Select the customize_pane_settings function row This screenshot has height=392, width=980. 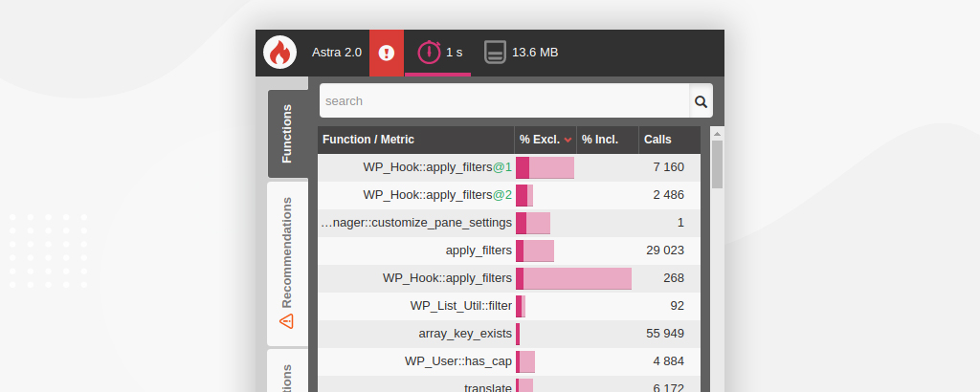point(509,223)
